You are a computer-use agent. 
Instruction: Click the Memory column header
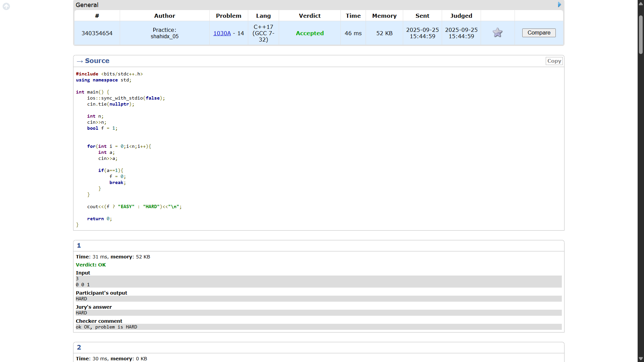pyautogui.click(x=384, y=16)
